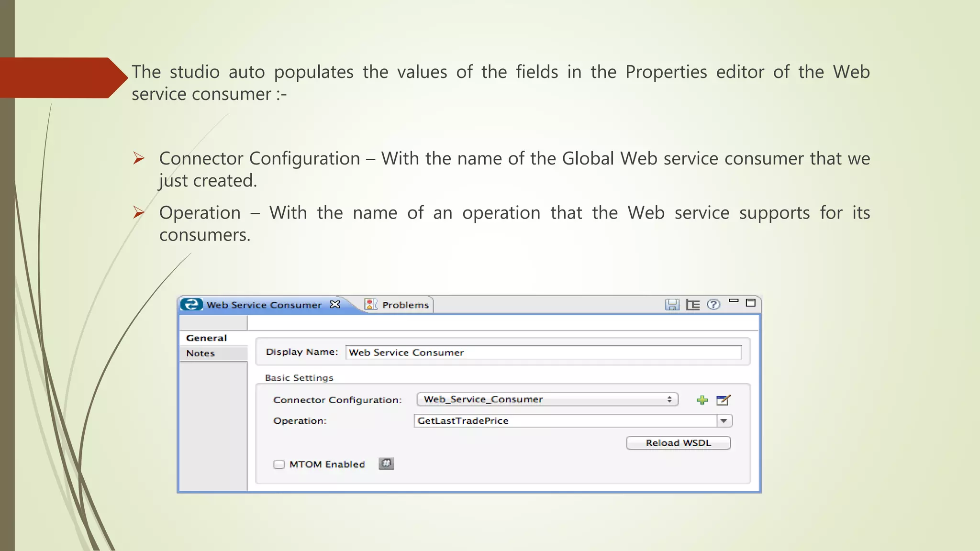Click the tree layout view icon
980x551 pixels.
pos(692,305)
